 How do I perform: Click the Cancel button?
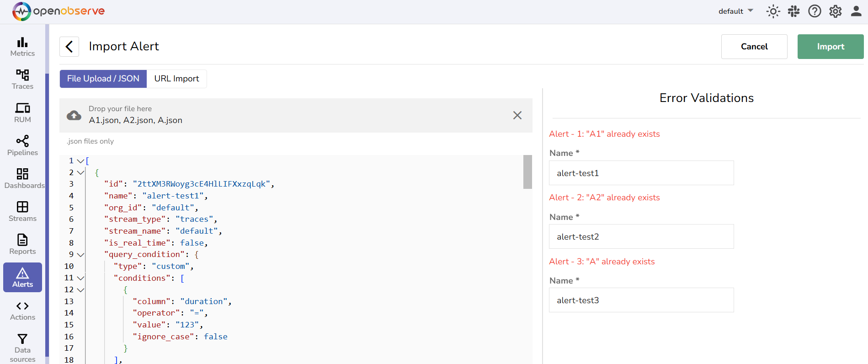coord(754,47)
